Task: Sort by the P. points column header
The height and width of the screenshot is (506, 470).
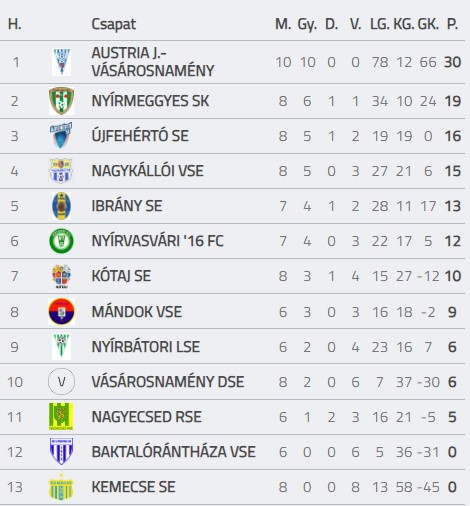Action: coord(452,24)
